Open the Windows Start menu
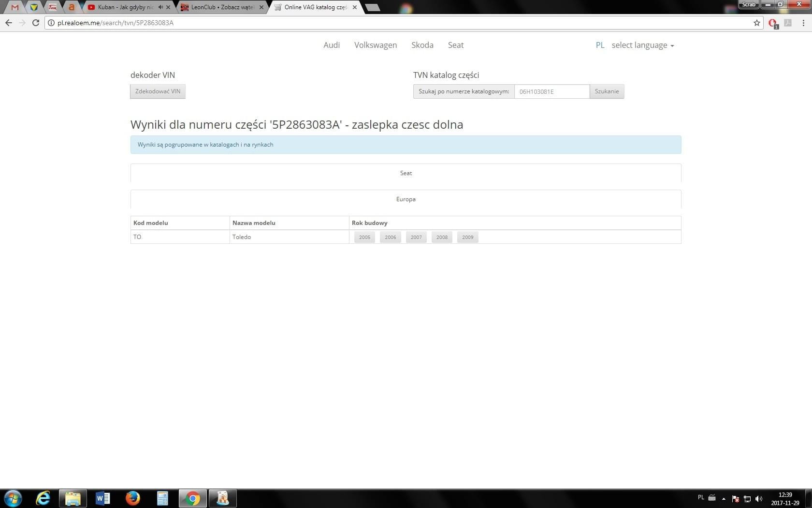 point(13,498)
